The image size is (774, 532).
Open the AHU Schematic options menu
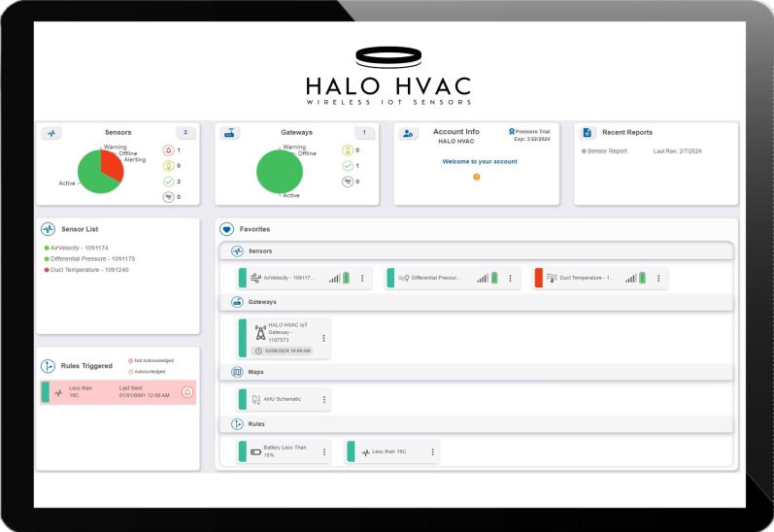[324, 399]
